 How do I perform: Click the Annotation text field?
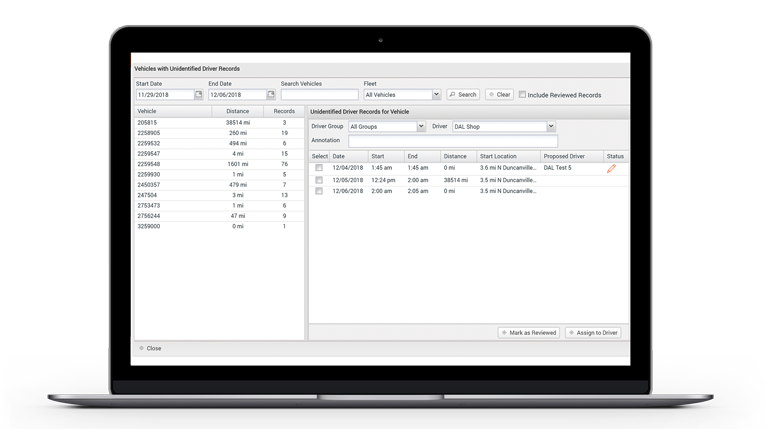click(x=453, y=141)
